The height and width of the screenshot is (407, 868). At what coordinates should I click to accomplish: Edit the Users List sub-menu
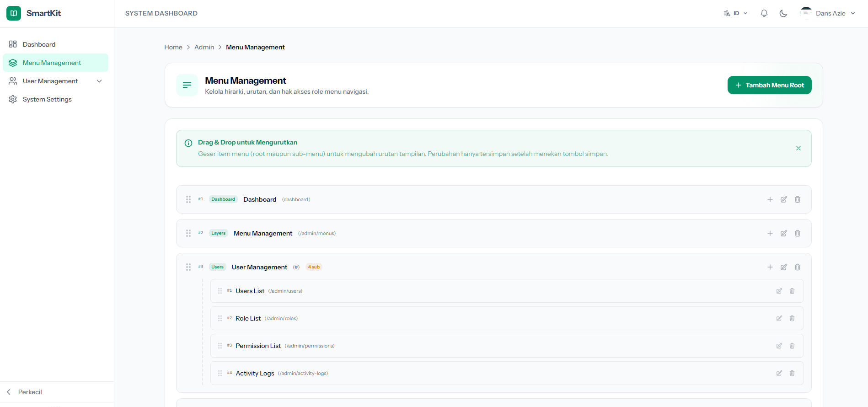[x=779, y=291]
